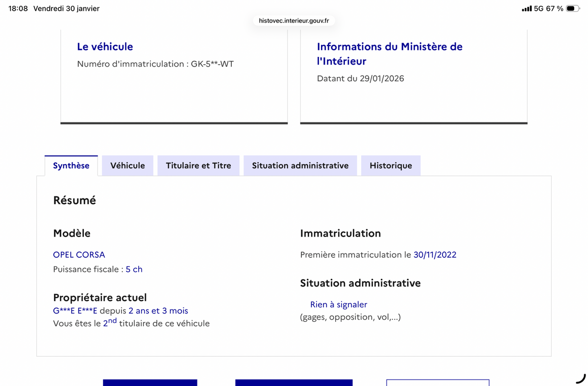Return to the Synthèse tab
The image size is (588, 386).
(x=71, y=166)
